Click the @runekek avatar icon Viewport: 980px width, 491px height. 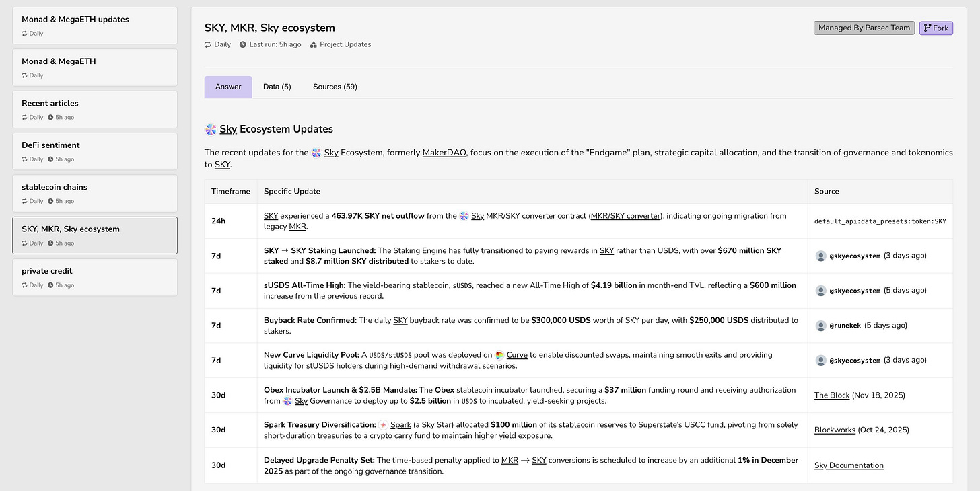[x=820, y=326]
